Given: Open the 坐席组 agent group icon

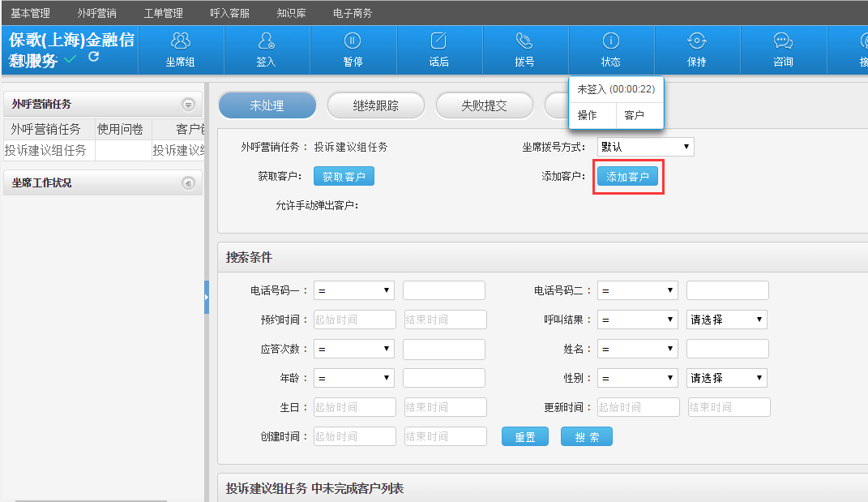Looking at the screenshot, I should [180, 41].
